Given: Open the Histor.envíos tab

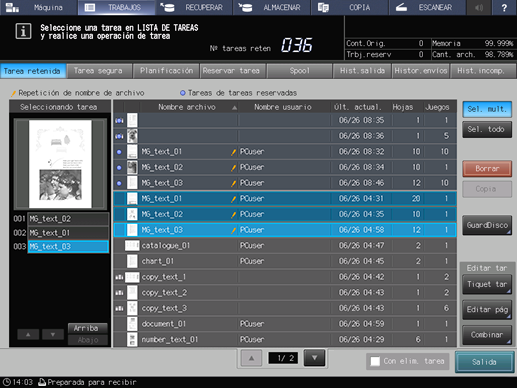Looking at the screenshot, I should pyautogui.click(x=421, y=71).
